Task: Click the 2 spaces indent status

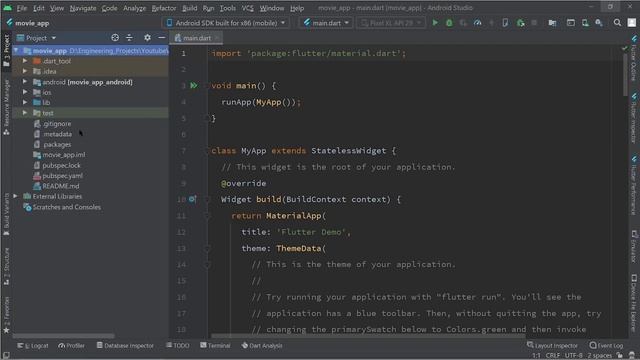Action: pos(600,356)
